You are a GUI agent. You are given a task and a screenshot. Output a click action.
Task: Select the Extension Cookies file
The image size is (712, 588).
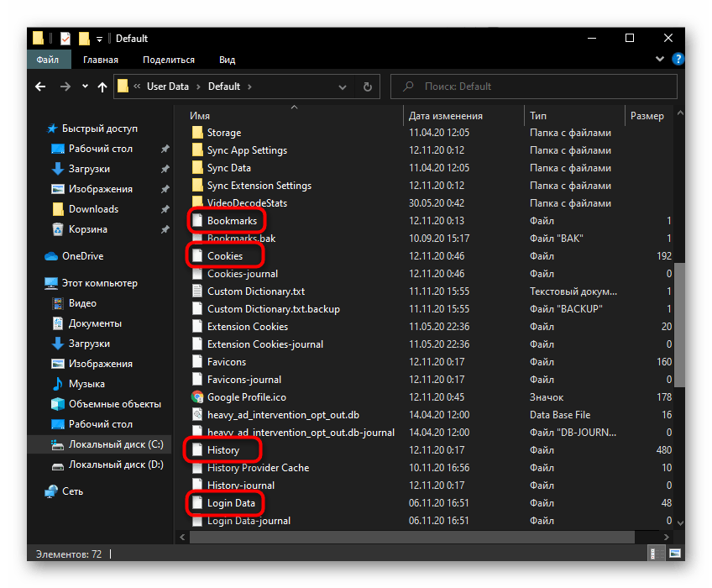click(248, 327)
